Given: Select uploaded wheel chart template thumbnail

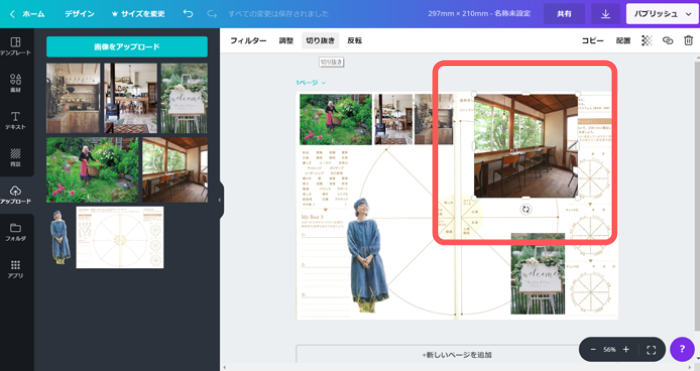Looking at the screenshot, I should coord(120,237).
